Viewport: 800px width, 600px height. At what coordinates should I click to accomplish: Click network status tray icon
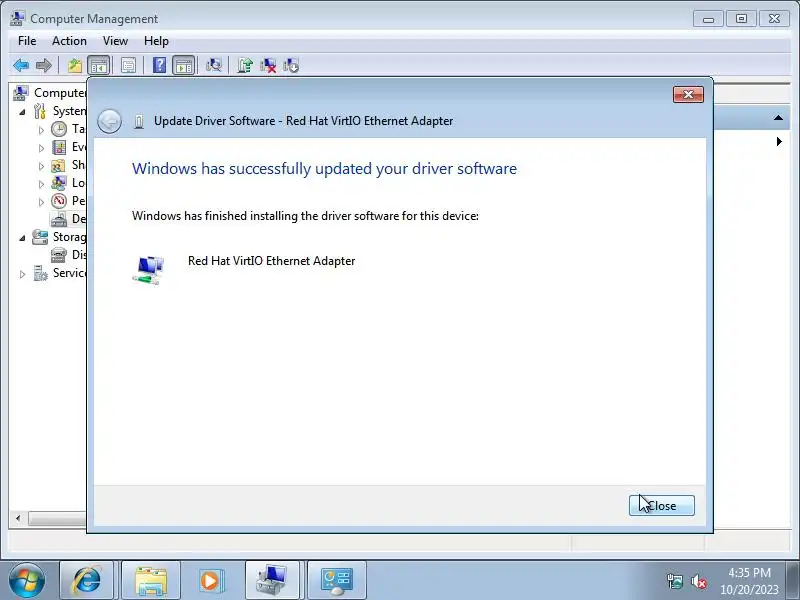[674, 581]
